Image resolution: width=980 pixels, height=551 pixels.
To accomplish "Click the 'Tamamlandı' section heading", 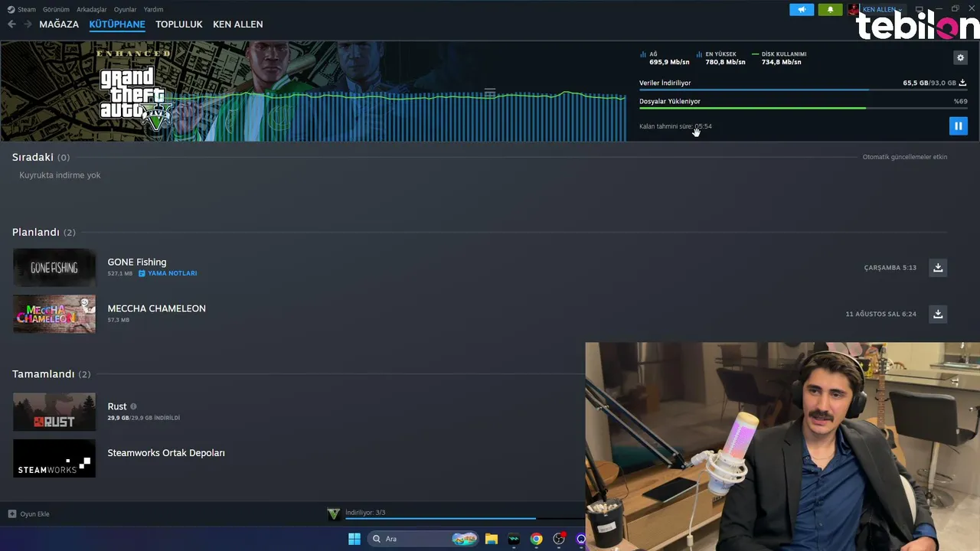I will (44, 374).
